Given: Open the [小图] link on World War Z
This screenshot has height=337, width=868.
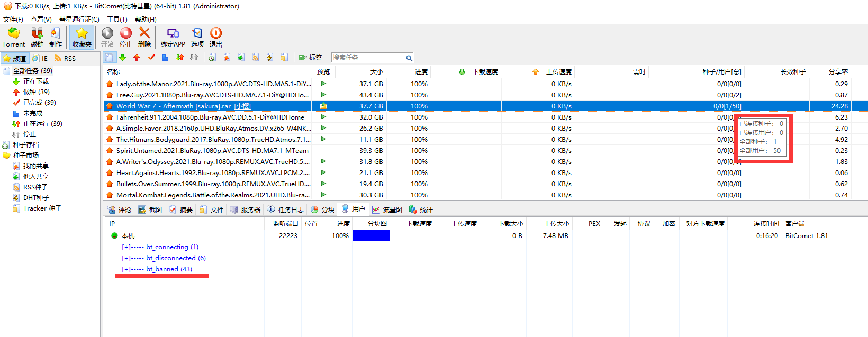Looking at the screenshot, I should [242, 106].
